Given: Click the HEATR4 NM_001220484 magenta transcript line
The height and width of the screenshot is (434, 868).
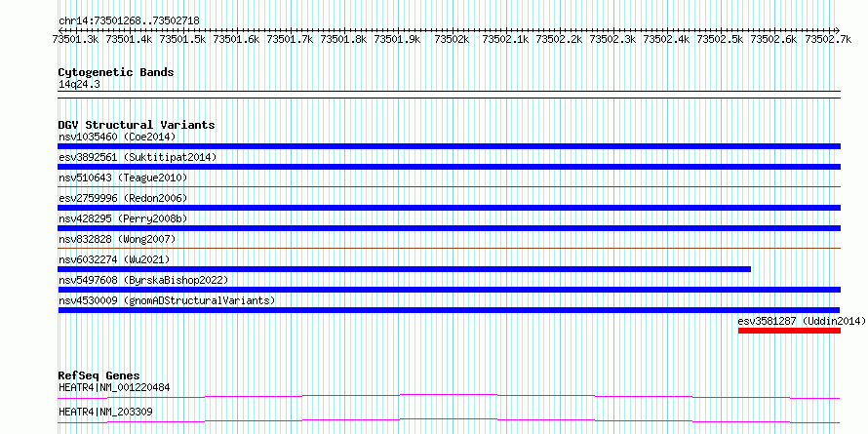Looking at the screenshot, I should 449,396.
